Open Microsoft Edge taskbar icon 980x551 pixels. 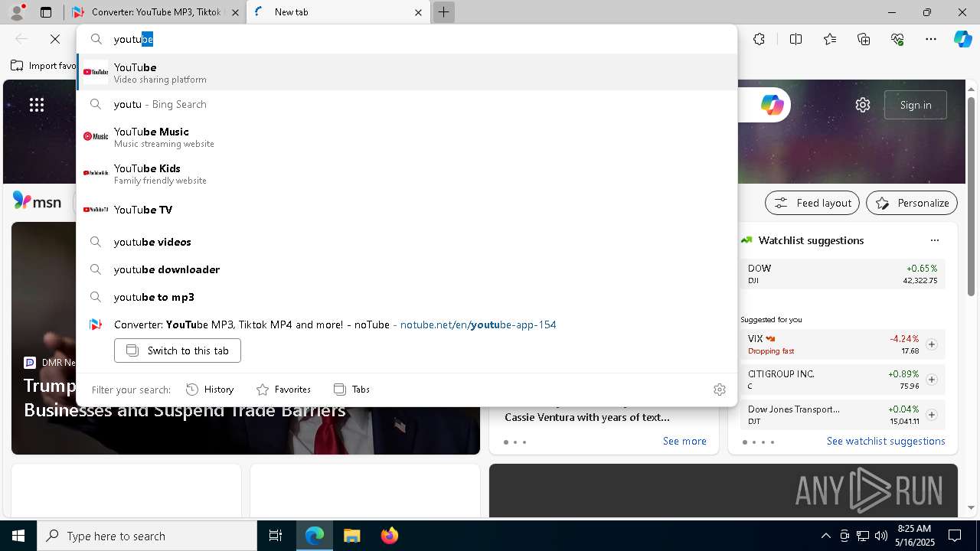pos(315,536)
